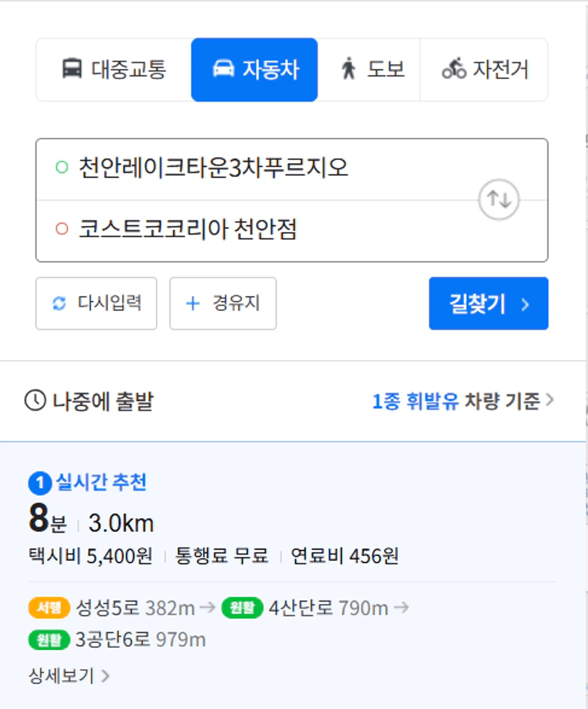Switch to the 대중교통 tab

point(114,70)
